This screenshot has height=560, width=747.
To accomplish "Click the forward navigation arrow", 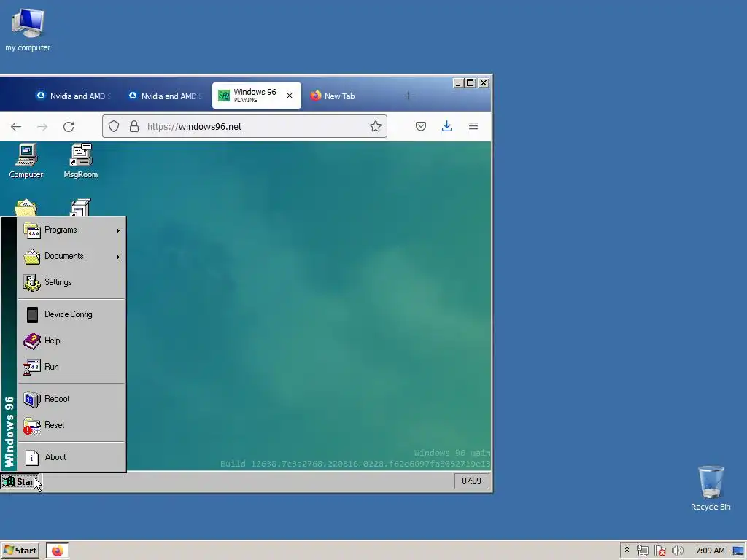I will coord(42,126).
